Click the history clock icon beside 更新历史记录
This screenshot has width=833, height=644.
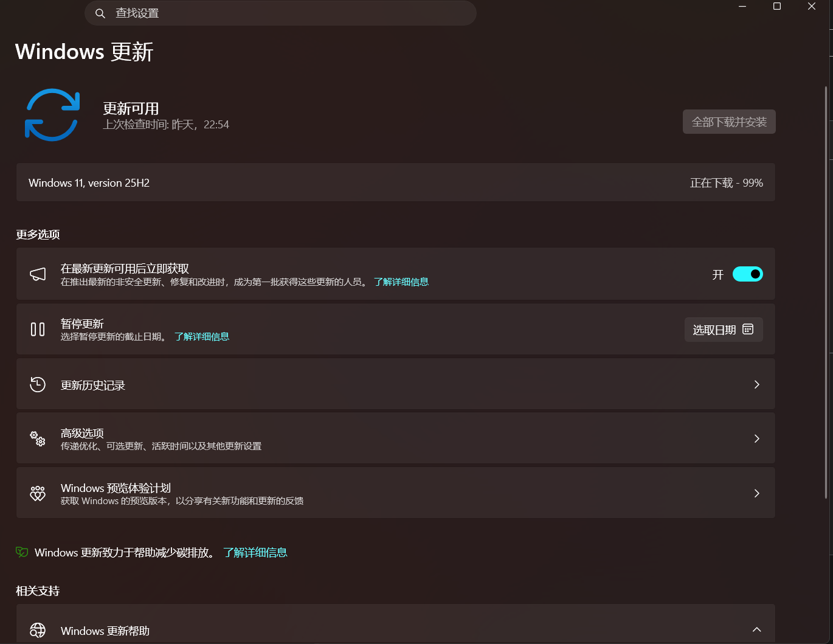[x=38, y=384]
